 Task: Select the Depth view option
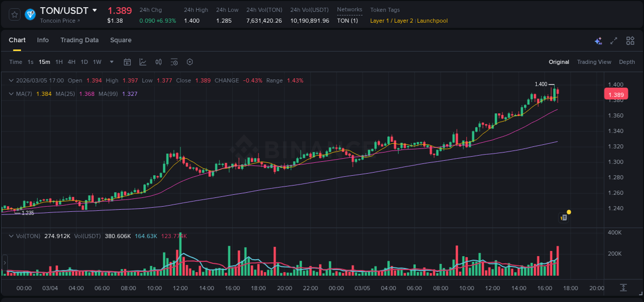coord(626,62)
